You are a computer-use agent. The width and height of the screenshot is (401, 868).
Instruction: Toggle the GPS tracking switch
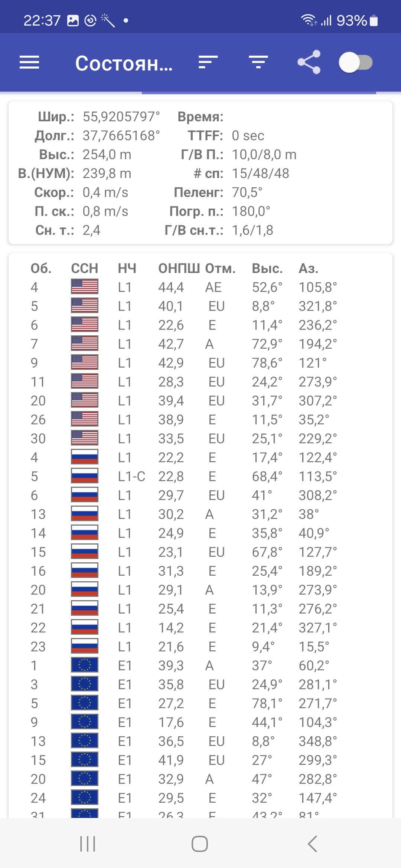coord(355,62)
